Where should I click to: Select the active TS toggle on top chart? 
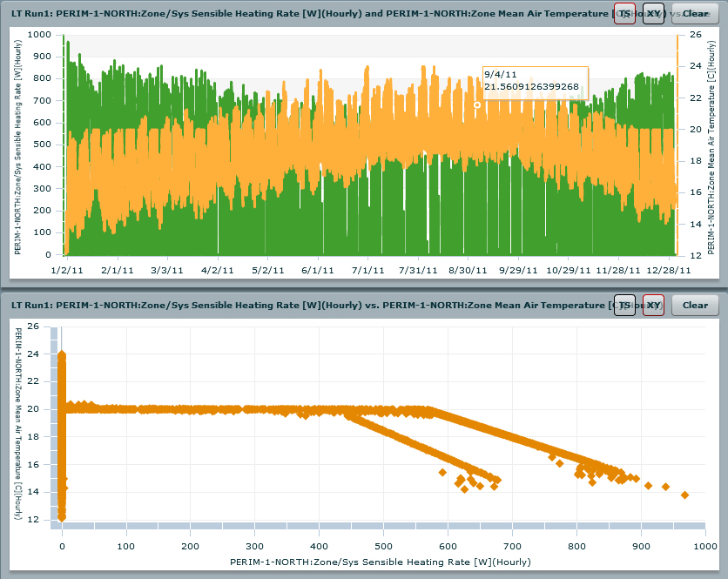(x=624, y=13)
